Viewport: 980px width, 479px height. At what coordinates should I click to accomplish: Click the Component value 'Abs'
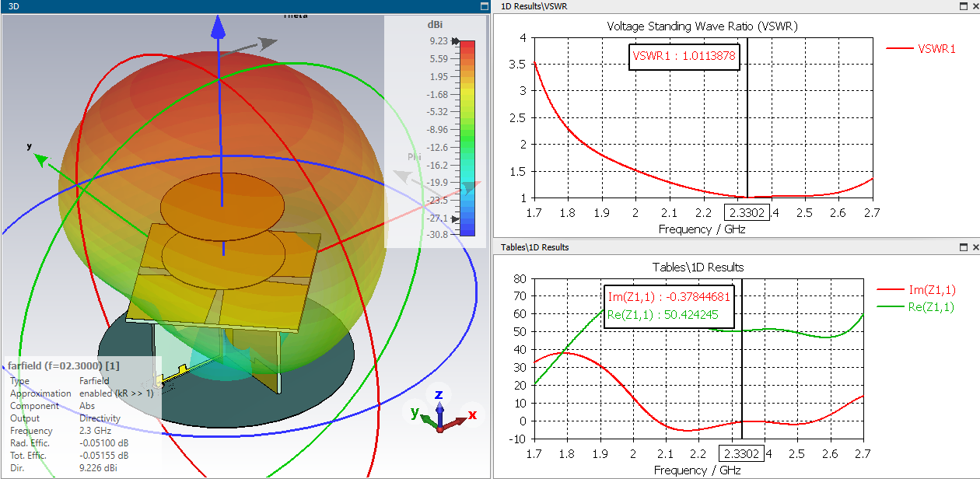click(87, 406)
